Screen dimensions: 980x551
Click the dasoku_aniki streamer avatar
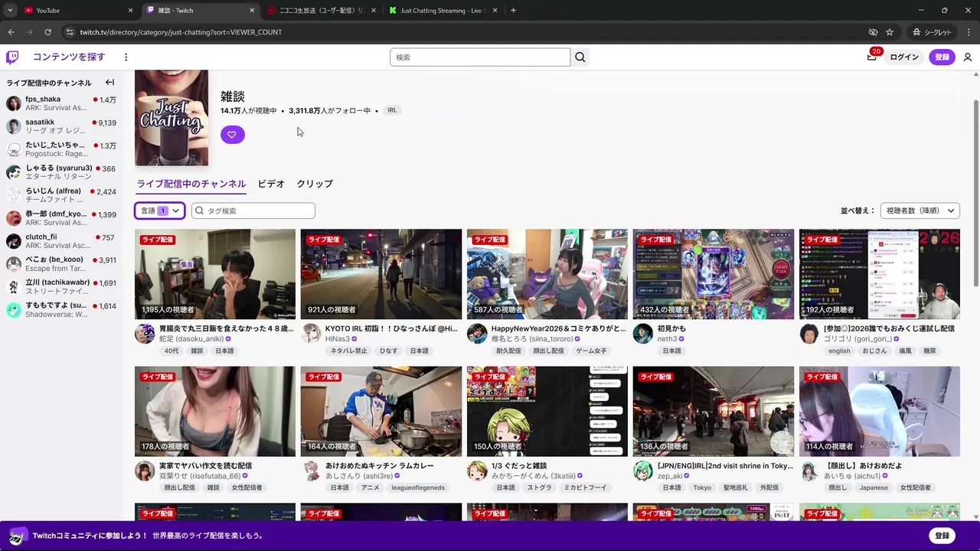(145, 334)
